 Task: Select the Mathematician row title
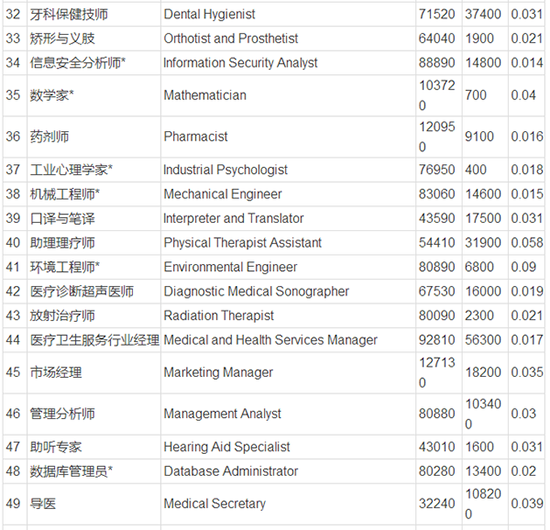coord(205,95)
